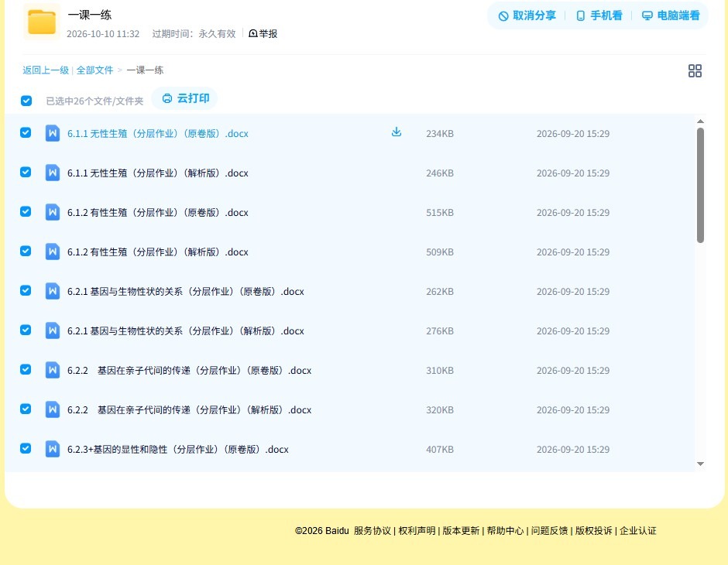Click Word icon of 6.2.2 解析版 file
The height and width of the screenshot is (565, 728).
pos(53,409)
